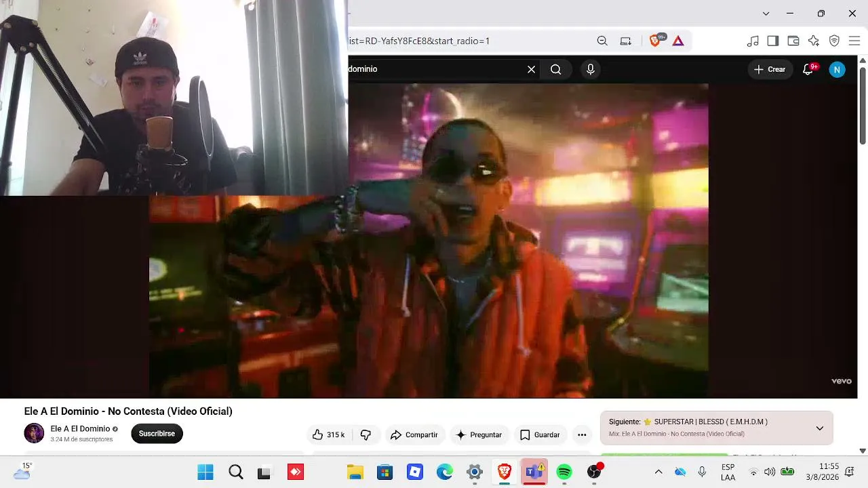Image resolution: width=868 pixels, height=488 pixels.
Task: Open the Brave Wallet icon
Action: tap(793, 41)
